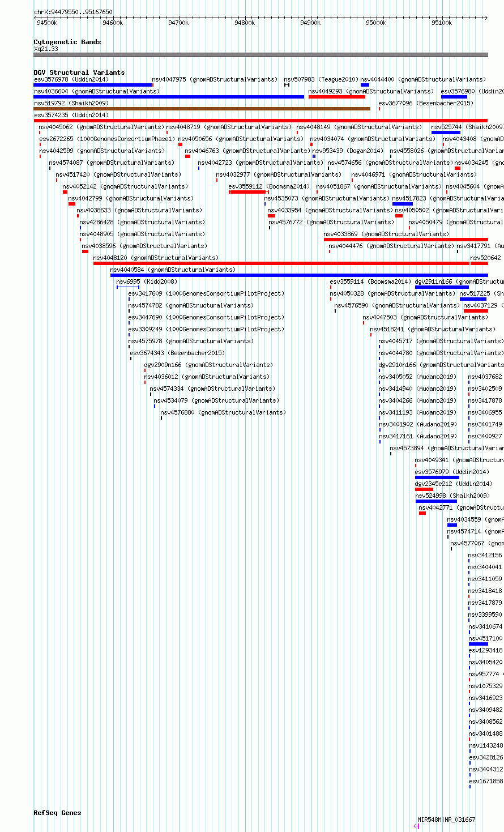Click the chrX:94479550..95167650 coordinate label
The image size is (504, 832).
73,11
